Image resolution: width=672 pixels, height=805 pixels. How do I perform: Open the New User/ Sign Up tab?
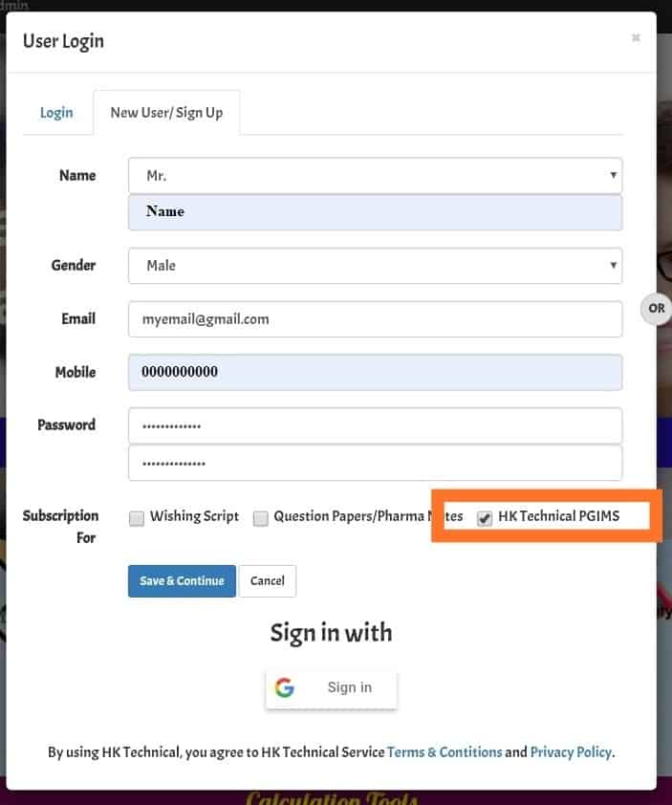click(166, 113)
